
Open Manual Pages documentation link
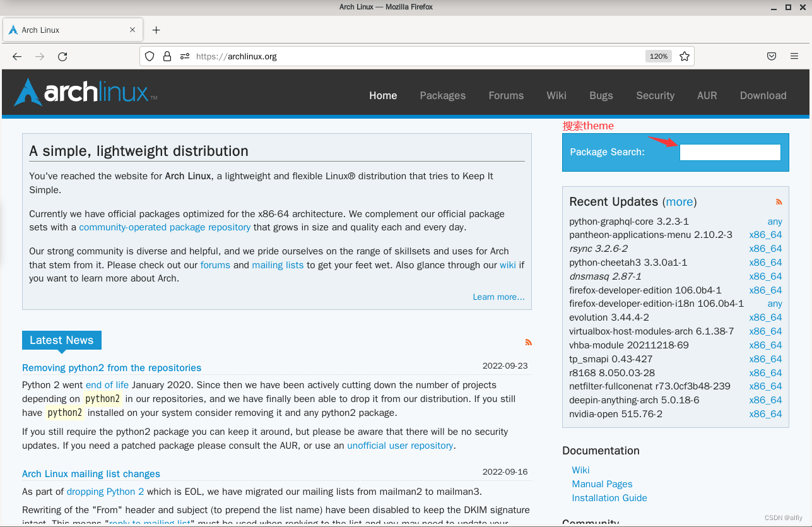(602, 484)
